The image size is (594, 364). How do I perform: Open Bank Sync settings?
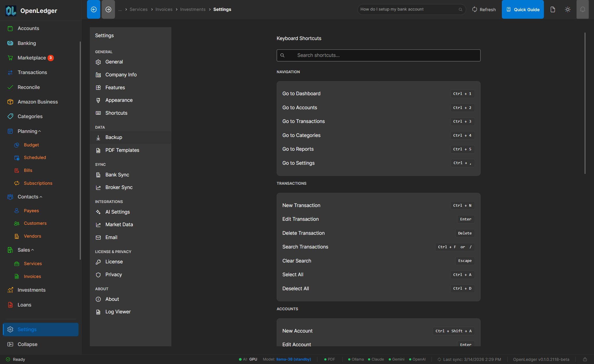(x=117, y=174)
